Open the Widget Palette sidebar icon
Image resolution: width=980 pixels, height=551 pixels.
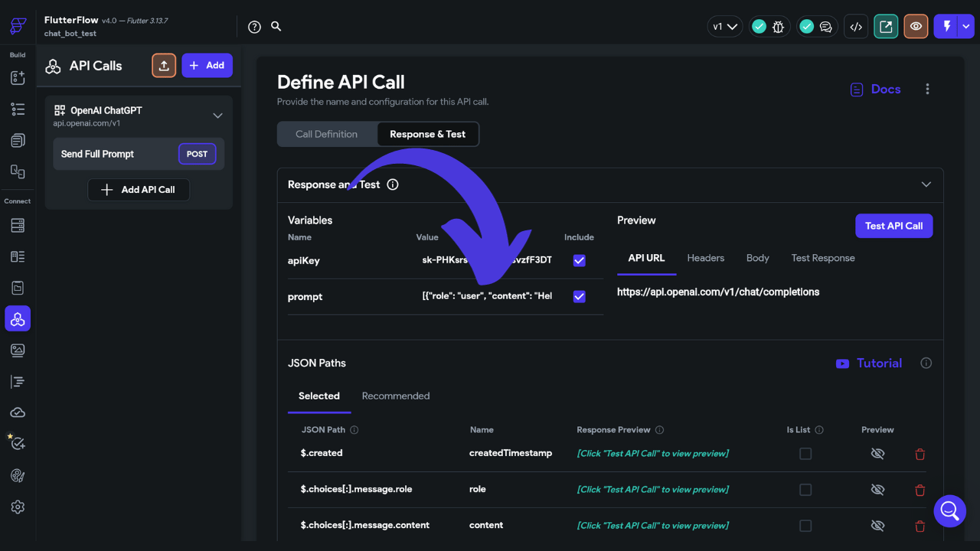coord(18,78)
